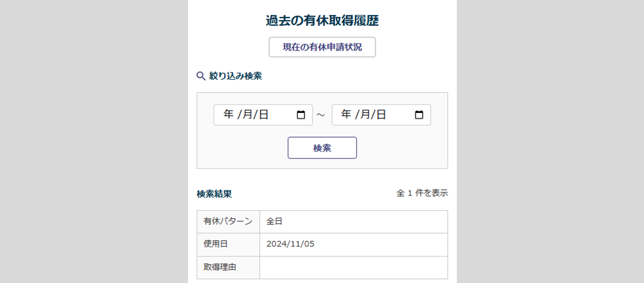Click the 絞り込み検索 heading text
Viewport: 644px width, 283px height.
[x=235, y=76]
